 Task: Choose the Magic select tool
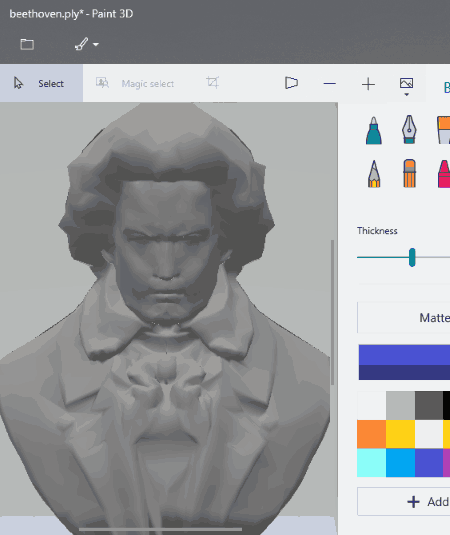tap(135, 83)
